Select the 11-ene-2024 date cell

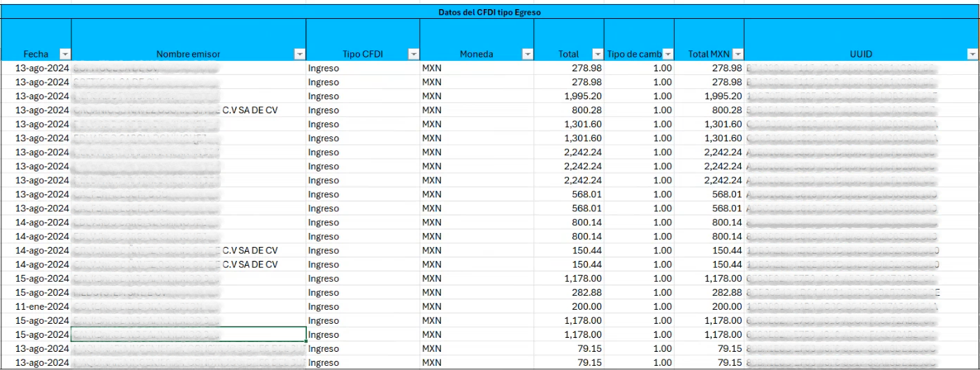pos(42,306)
